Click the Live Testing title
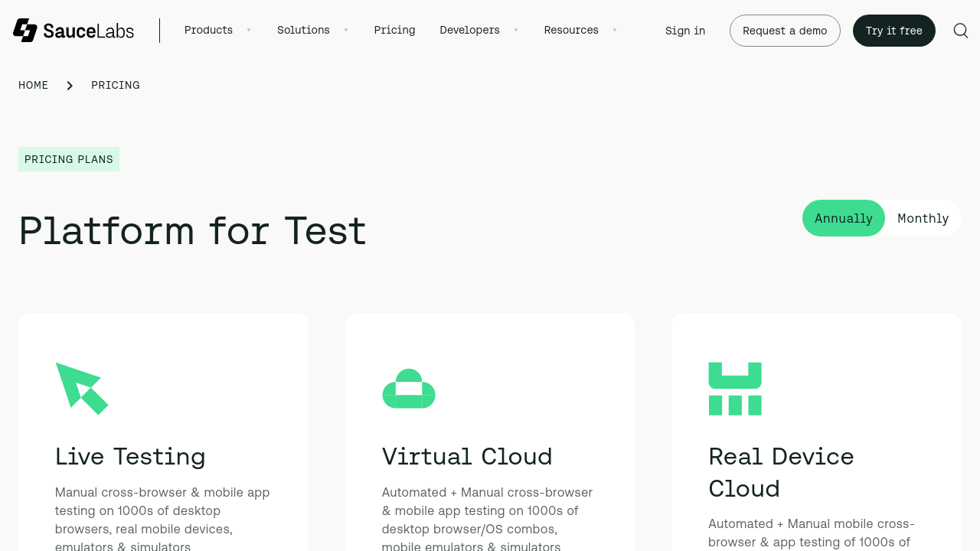The width and height of the screenshot is (980, 551). 130,456
